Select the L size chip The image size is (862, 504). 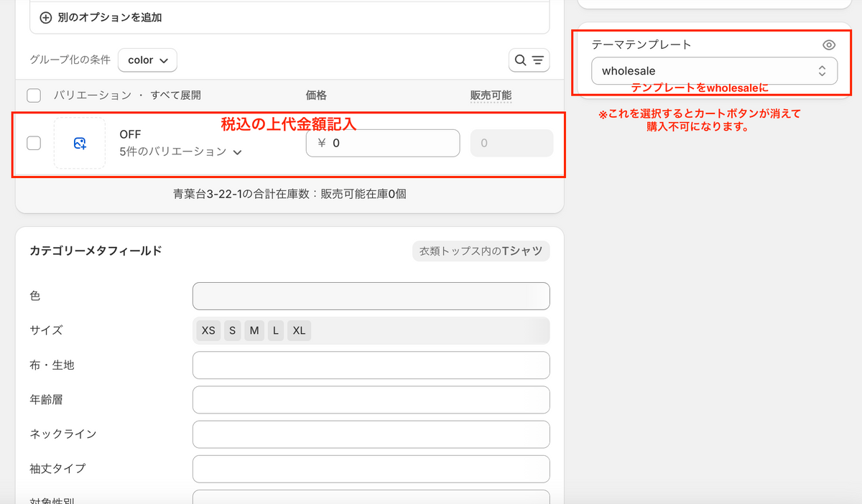pos(277,331)
